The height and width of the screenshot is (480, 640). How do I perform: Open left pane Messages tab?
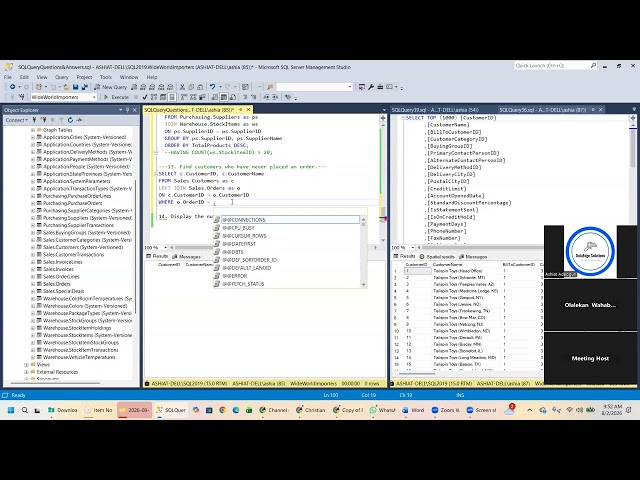click(x=187, y=257)
